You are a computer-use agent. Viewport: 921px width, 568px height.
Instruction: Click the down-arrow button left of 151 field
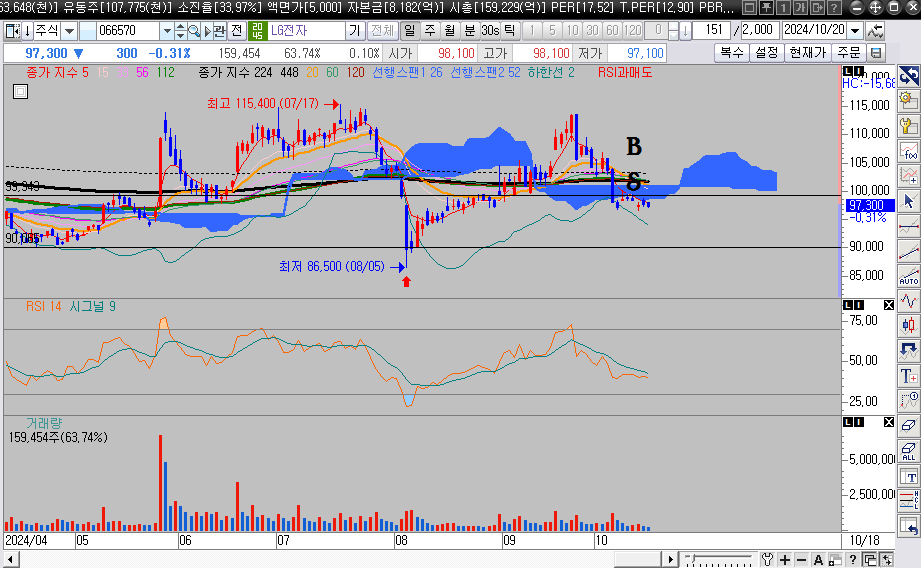[x=685, y=31]
